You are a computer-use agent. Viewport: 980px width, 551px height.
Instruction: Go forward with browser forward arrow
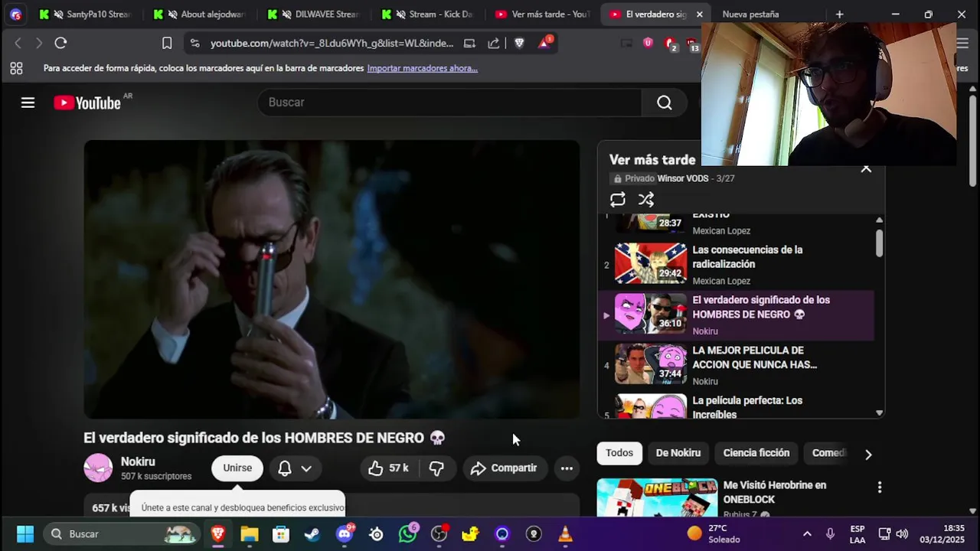pos(38,44)
